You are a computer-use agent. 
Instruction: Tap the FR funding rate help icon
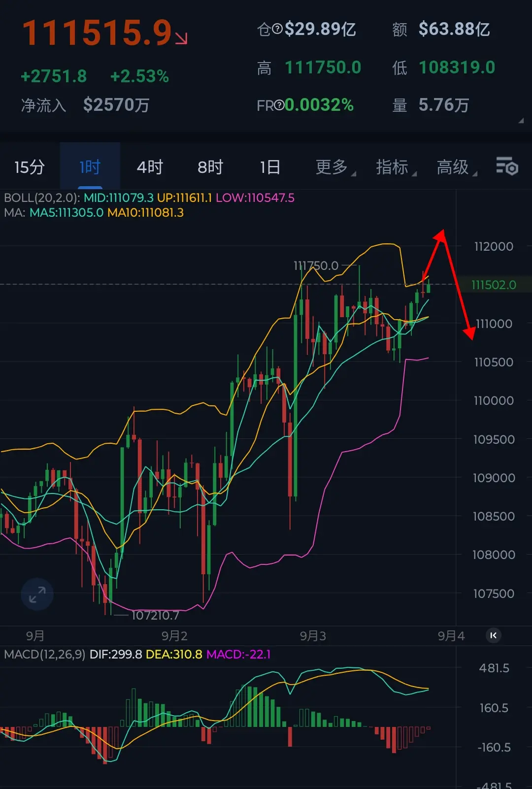click(279, 105)
